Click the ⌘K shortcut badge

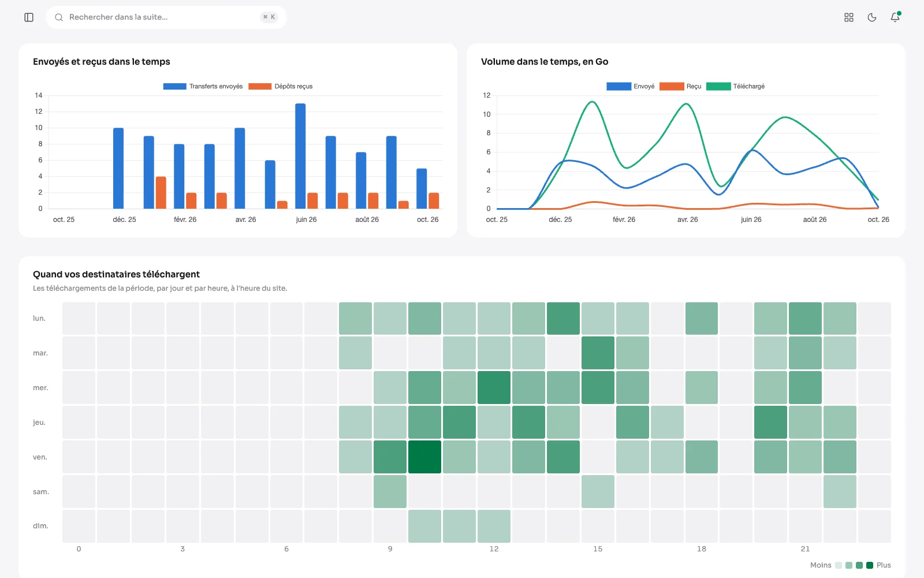point(269,17)
